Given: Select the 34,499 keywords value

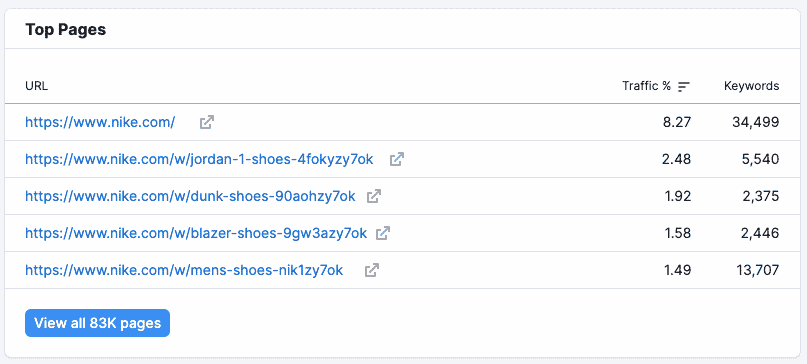Looking at the screenshot, I should click(x=756, y=122).
